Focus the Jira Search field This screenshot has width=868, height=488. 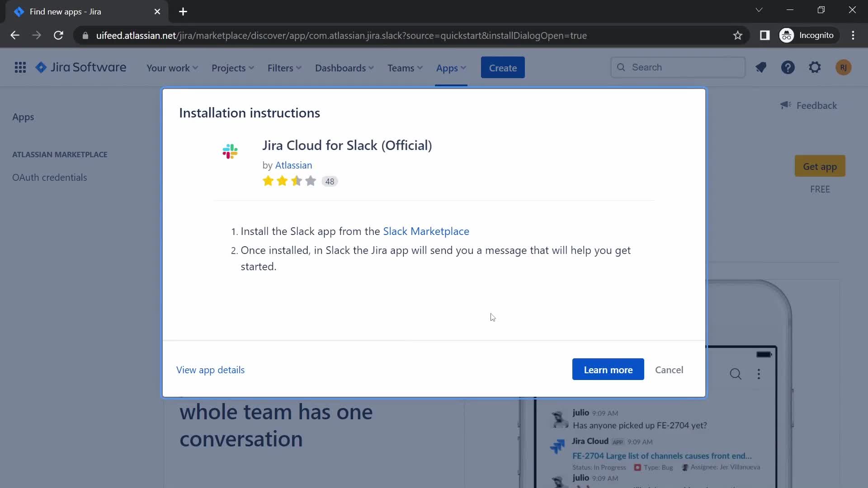[678, 67]
